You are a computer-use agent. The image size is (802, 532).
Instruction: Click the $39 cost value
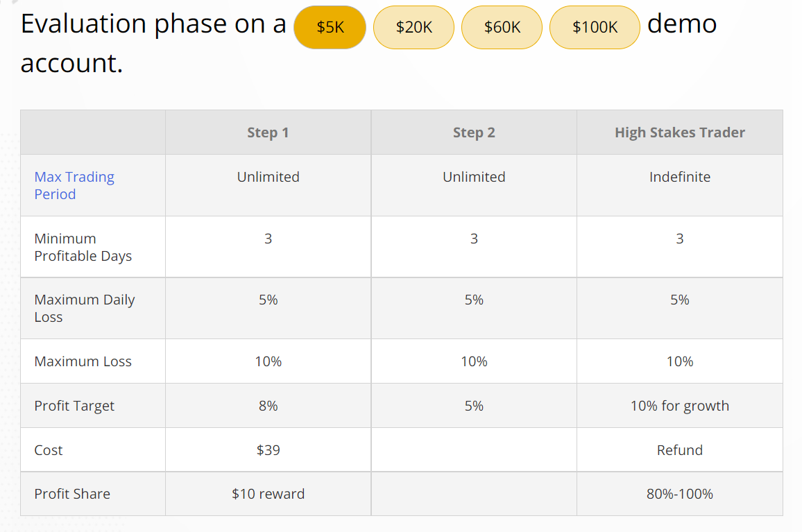pyautogui.click(x=268, y=450)
